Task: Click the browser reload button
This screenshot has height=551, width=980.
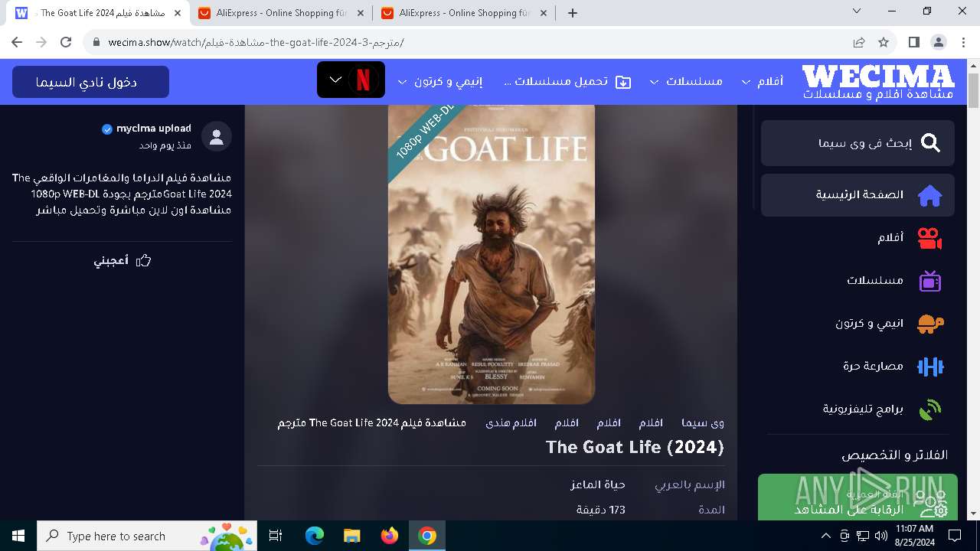Action: click(x=66, y=43)
